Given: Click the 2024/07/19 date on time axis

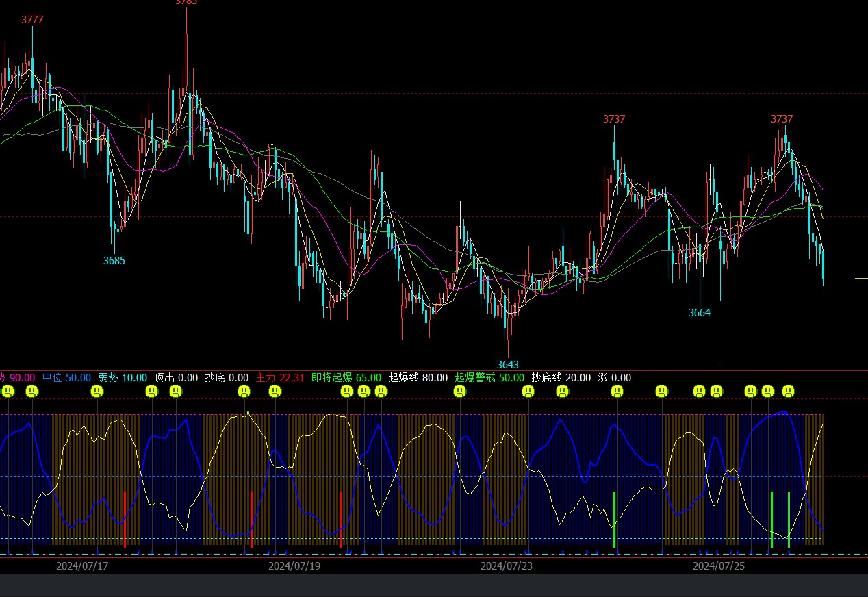Looking at the screenshot, I should click(x=294, y=566).
